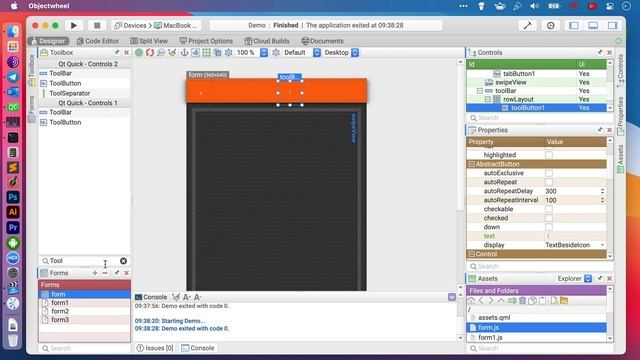
Task: Switch to the Code Editor tab
Action: [98, 41]
